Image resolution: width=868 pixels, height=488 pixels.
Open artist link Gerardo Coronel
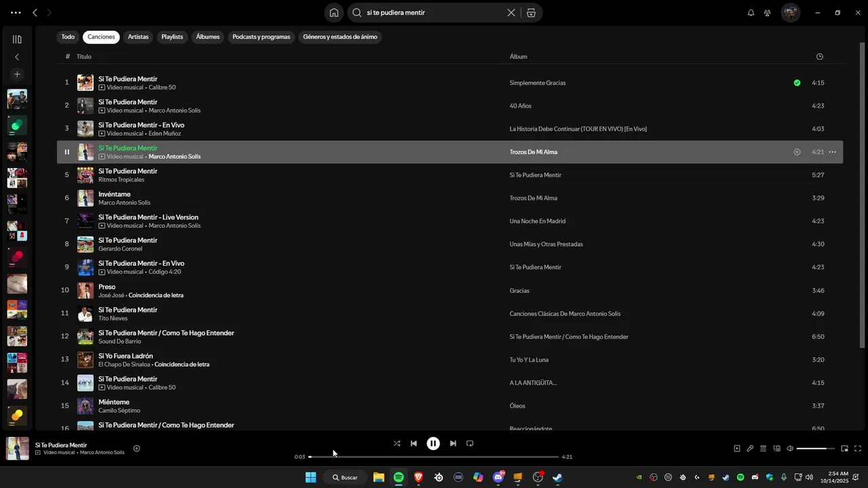point(120,249)
